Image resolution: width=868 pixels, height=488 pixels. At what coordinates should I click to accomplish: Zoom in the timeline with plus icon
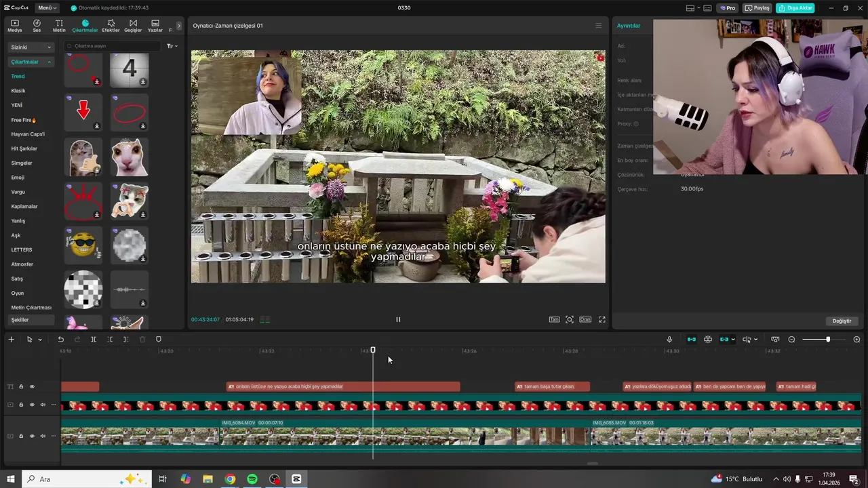[856, 340]
